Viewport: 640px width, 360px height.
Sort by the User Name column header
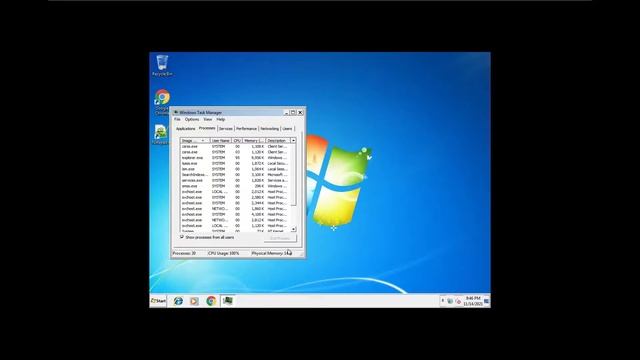tap(221, 140)
